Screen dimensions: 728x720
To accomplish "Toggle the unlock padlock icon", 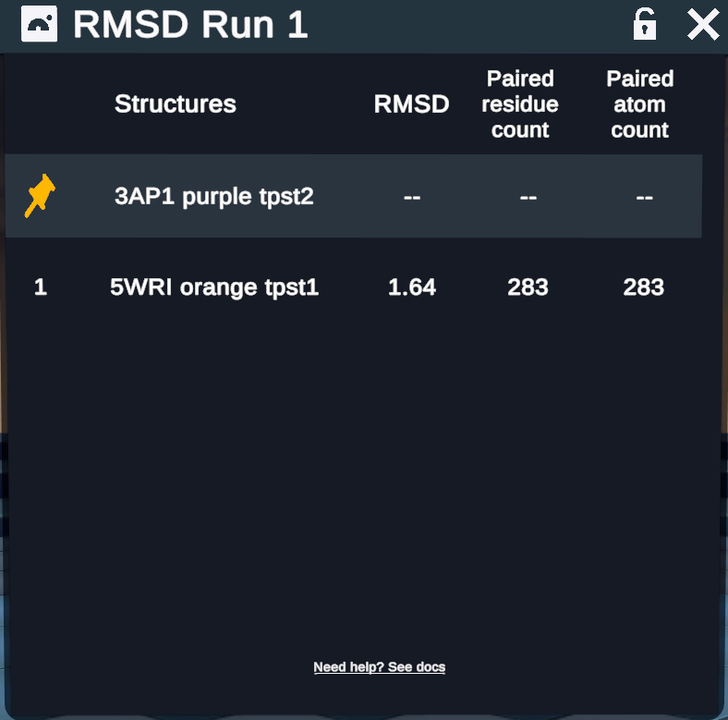I will click(x=644, y=25).
